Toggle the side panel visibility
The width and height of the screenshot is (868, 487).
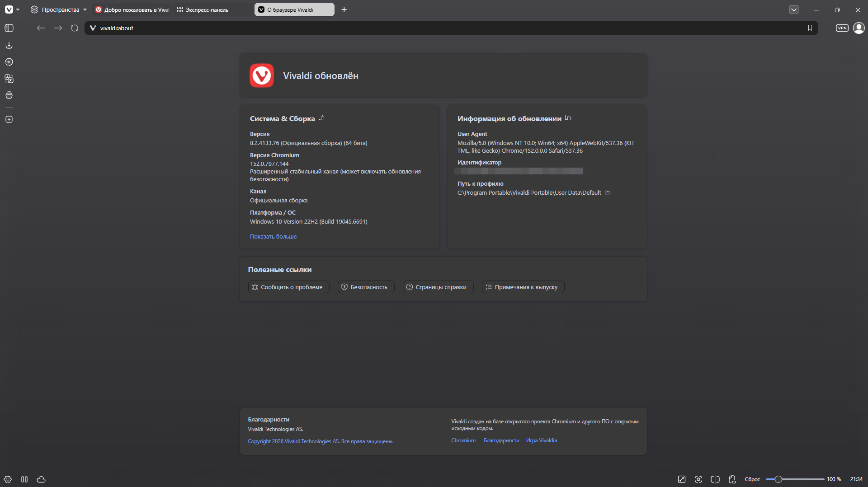9,28
